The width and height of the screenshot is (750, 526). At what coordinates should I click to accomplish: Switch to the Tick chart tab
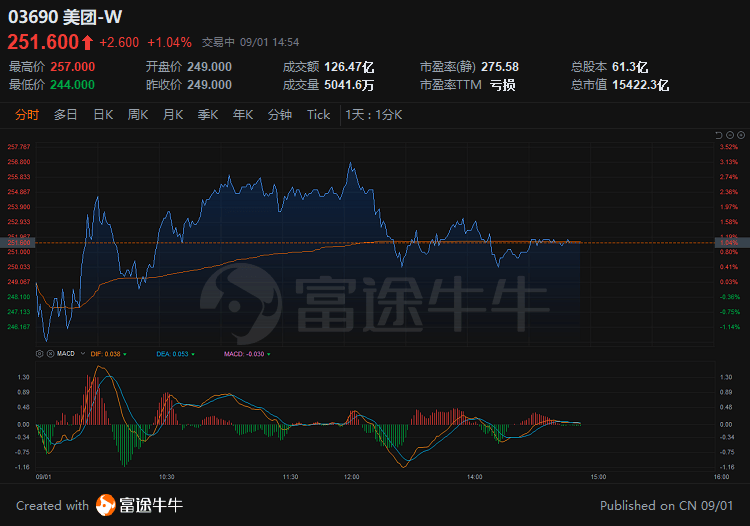(x=319, y=115)
